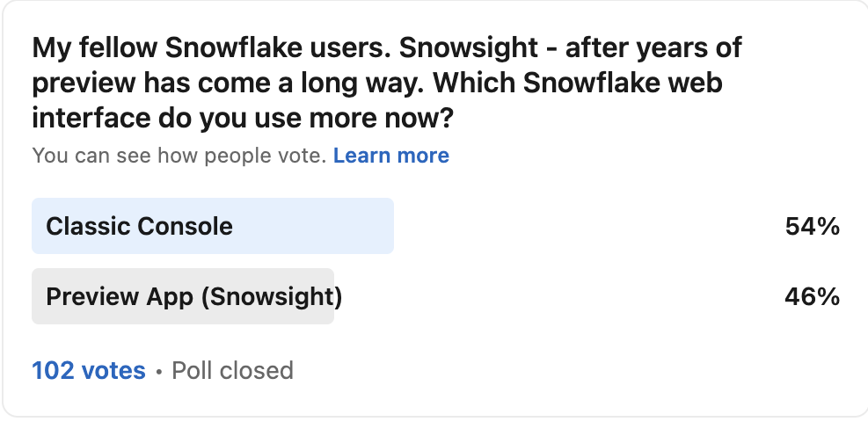
Task: Click the first line of the poll question
Action: [387, 48]
